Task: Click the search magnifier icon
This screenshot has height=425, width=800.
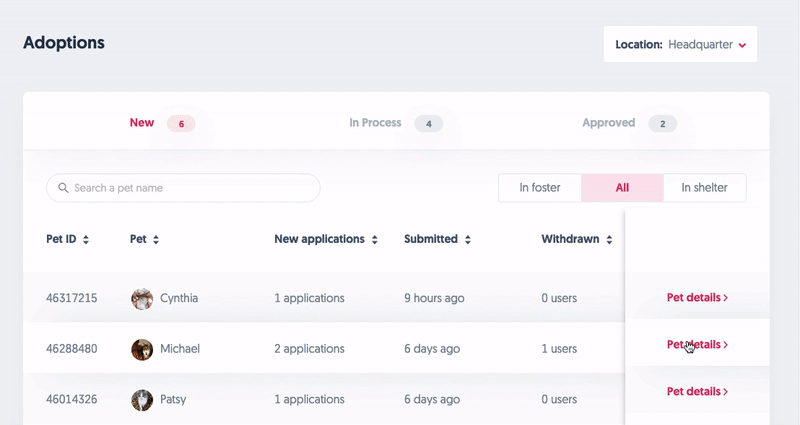Action: pos(63,188)
